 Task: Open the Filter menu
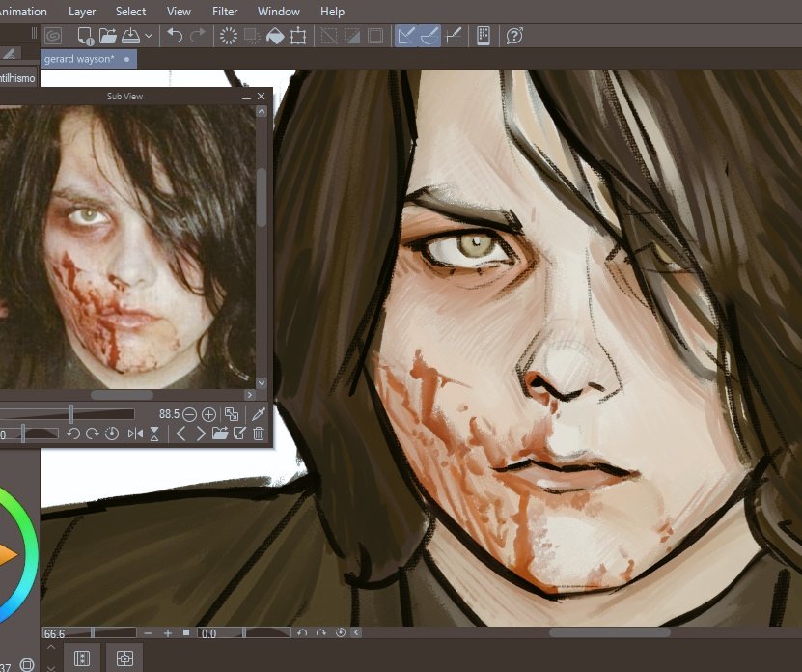225,12
